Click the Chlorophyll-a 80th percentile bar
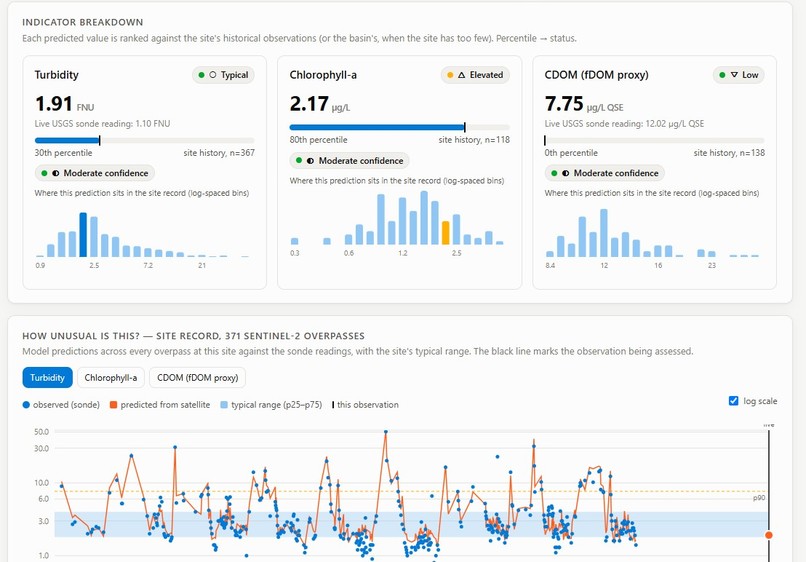806x562 pixels. [x=399, y=127]
